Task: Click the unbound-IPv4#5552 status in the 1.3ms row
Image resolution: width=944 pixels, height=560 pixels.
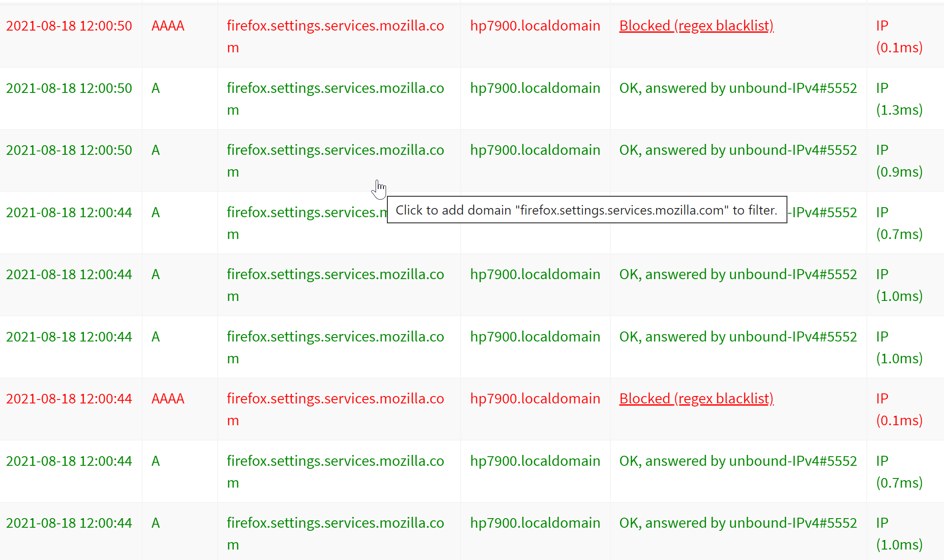Action: pyautogui.click(x=738, y=88)
